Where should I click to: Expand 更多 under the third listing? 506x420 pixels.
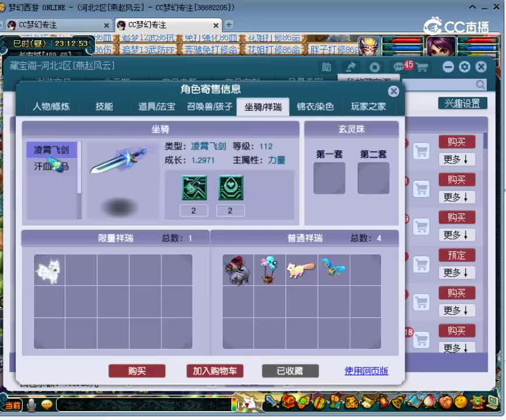tap(456, 235)
